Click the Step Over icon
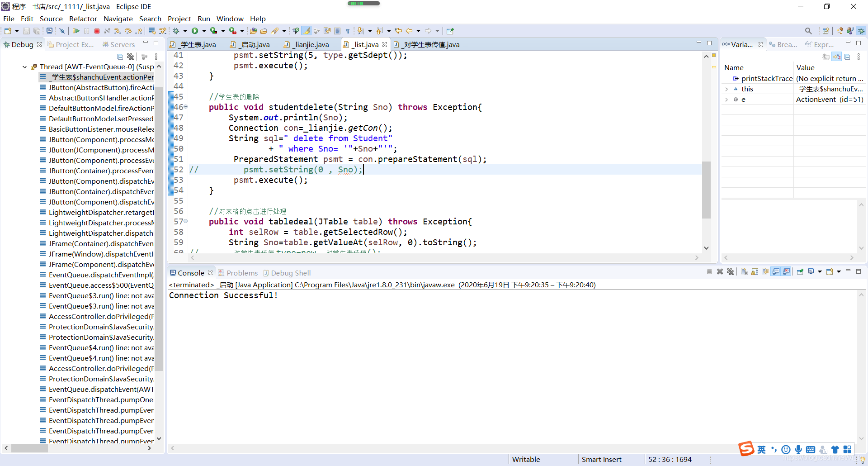The image size is (868, 466). [128, 31]
